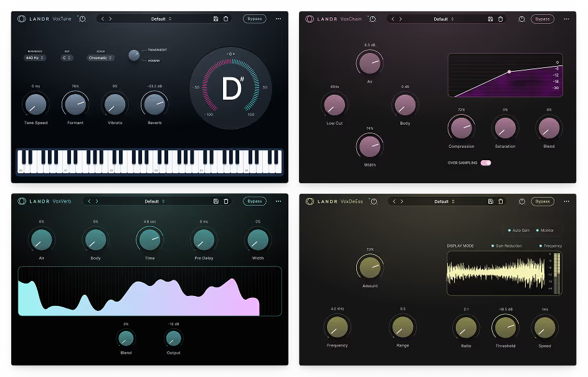Open the Scale dropdown set to Chromatic
Image resolution: width=588 pixels, height=377 pixels.
pyautogui.click(x=101, y=58)
